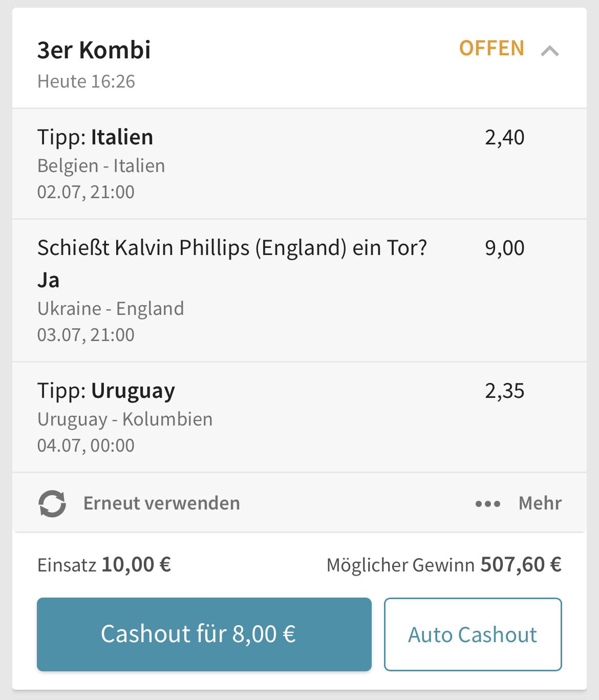Open the Auto Cashout option
The width and height of the screenshot is (599, 700).
tap(473, 634)
